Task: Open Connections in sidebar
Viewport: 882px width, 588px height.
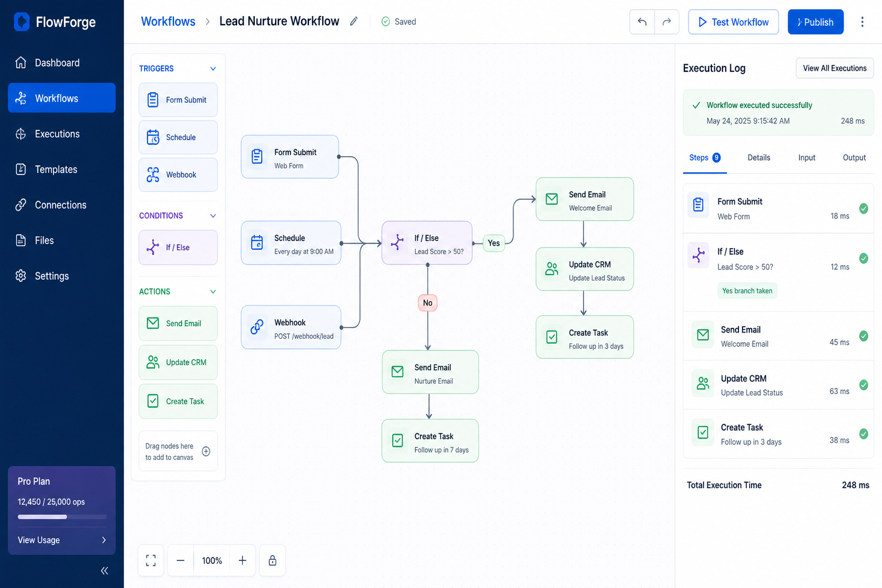Action: tap(61, 205)
